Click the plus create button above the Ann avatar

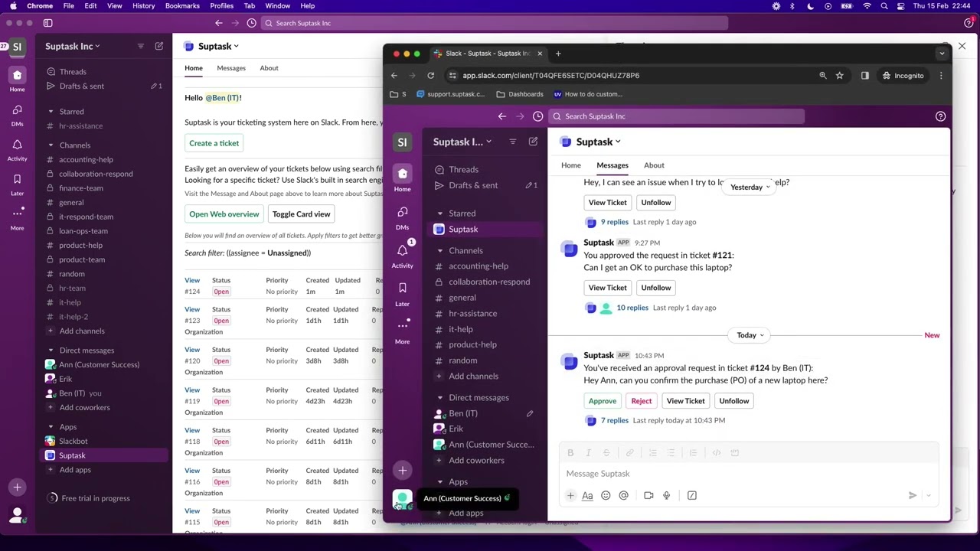402,471
